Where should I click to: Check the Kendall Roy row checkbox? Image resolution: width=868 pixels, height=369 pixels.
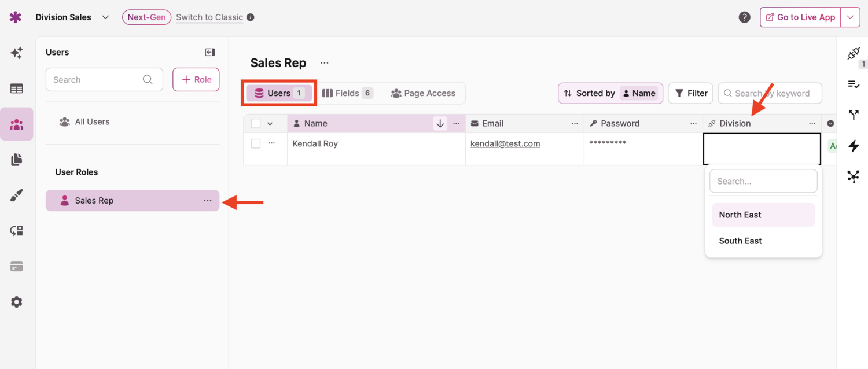(256, 143)
